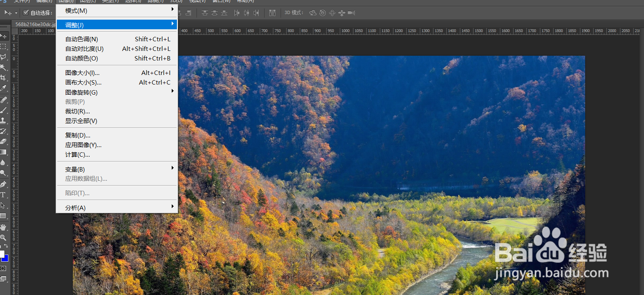Select the Brush tool

click(3, 110)
